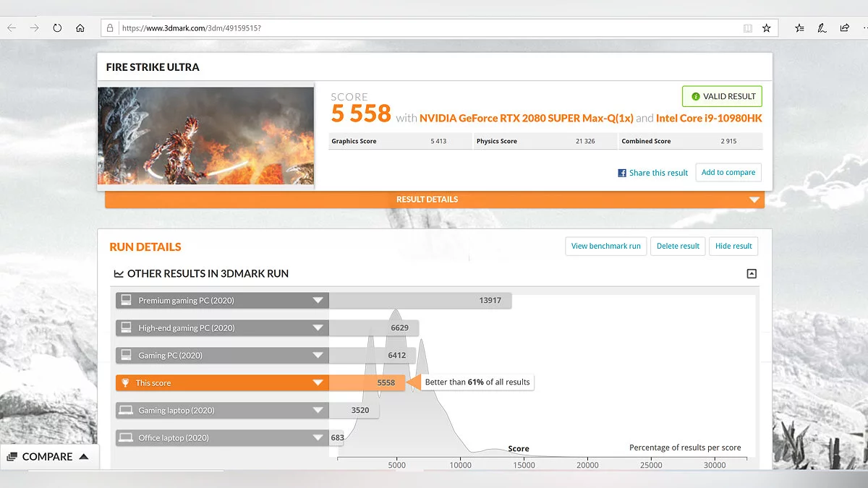Image resolution: width=868 pixels, height=488 pixels.
Task: Open the browser more options menu
Action: tap(865, 28)
